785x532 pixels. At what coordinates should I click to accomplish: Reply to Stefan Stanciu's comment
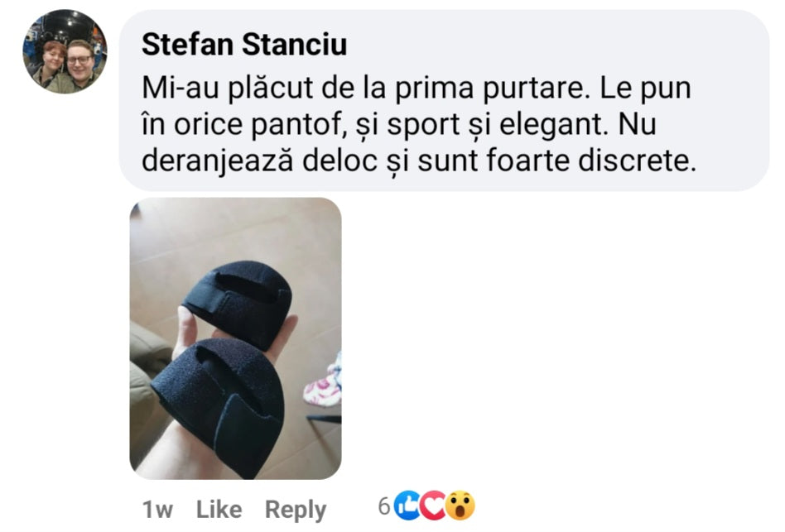(x=296, y=510)
